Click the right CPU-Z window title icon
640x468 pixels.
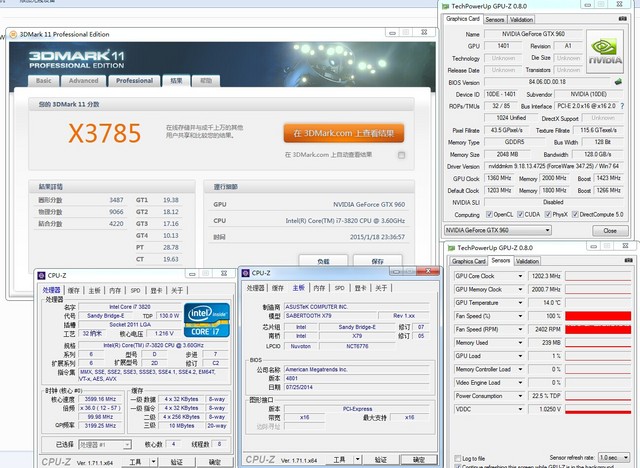[x=246, y=273]
